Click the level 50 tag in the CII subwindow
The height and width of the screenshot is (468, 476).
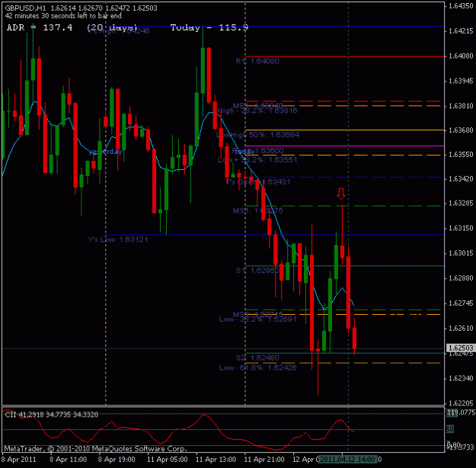pyautogui.click(x=450, y=429)
